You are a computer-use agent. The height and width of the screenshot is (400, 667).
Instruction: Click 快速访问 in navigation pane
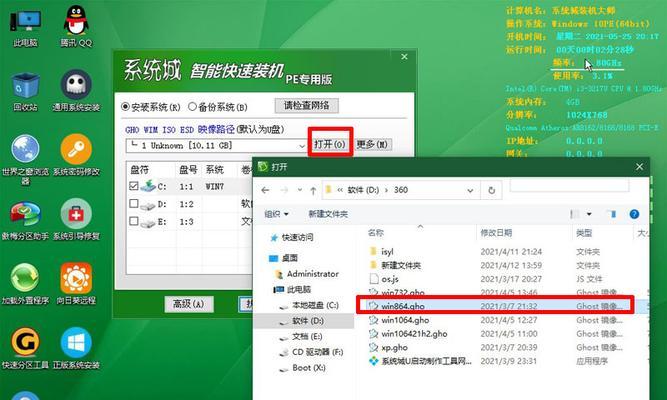[297, 237]
